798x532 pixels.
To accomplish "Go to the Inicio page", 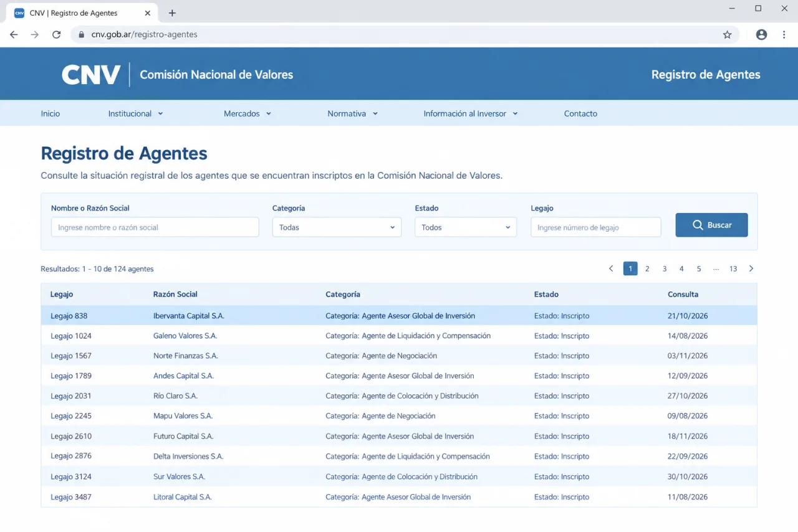I will point(50,113).
